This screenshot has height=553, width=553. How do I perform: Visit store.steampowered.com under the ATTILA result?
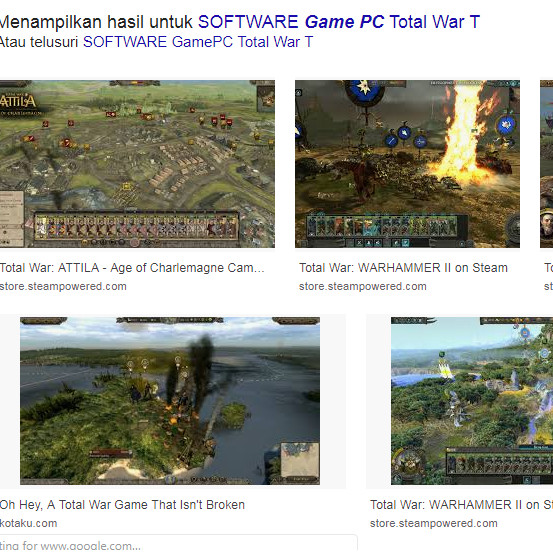tap(63, 286)
